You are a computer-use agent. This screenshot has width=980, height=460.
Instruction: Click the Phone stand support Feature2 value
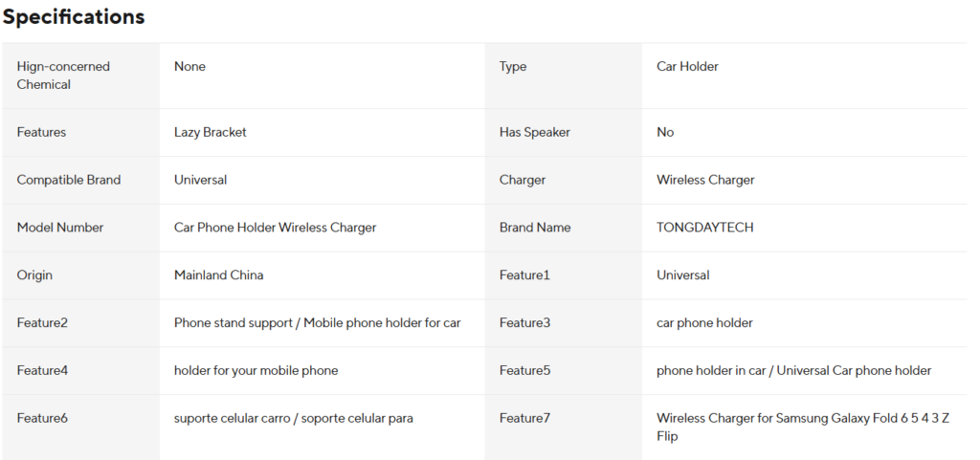pyautogui.click(x=318, y=322)
